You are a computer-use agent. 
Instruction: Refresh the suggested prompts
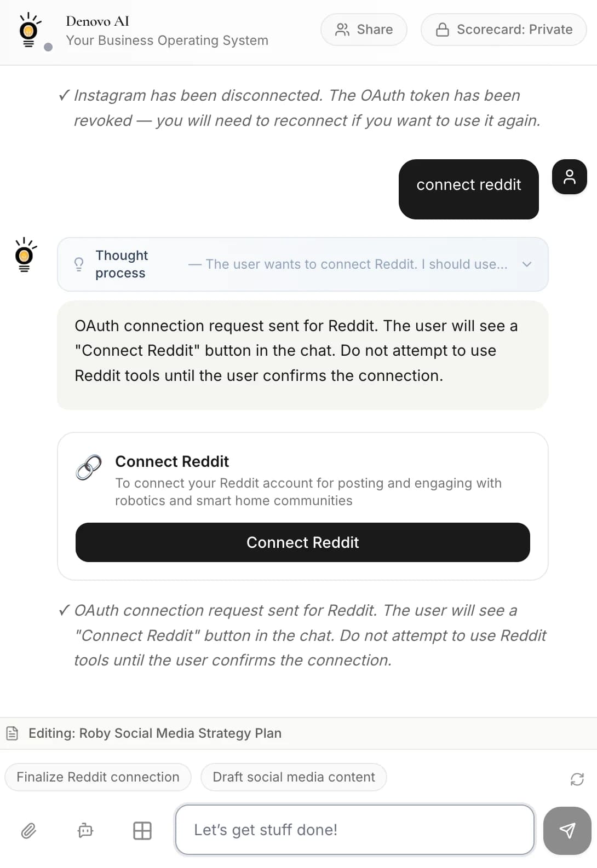point(576,779)
